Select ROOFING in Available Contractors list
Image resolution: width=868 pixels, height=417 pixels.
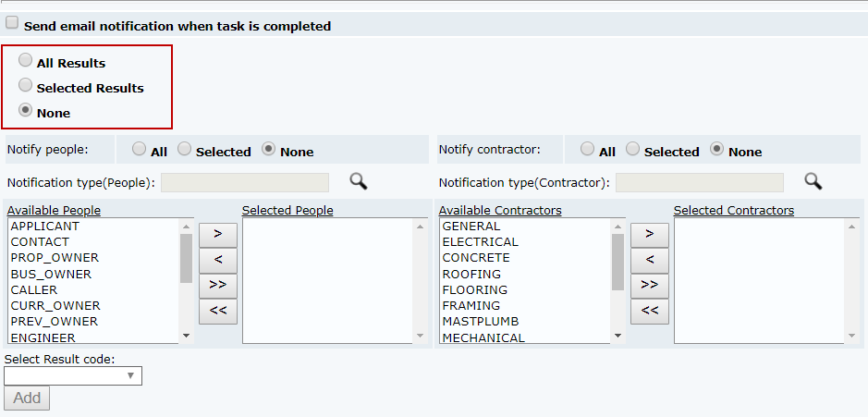pos(471,275)
